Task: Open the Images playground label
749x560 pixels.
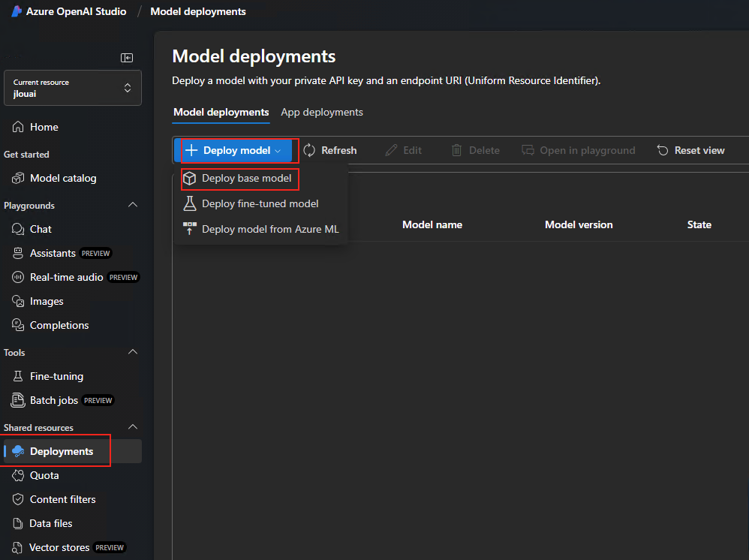Action: [x=47, y=302]
